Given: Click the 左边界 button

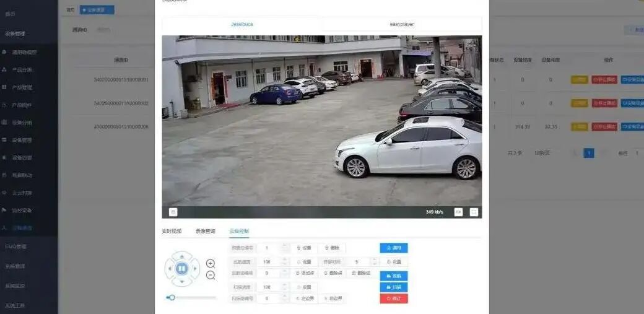Looking at the screenshot, I should point(304,299).
